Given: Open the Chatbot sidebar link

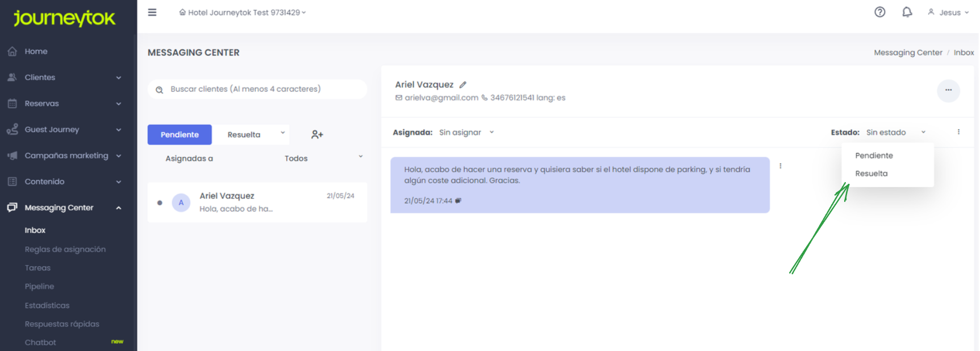Looking at the screenshot, I should pyautogui.click(x=40, y=342).
